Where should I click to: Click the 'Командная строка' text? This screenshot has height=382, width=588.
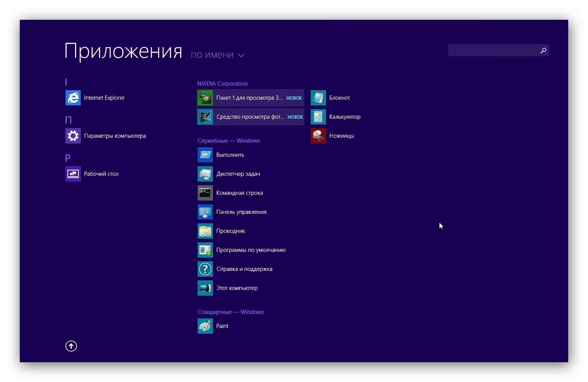(x=240, y=193)
